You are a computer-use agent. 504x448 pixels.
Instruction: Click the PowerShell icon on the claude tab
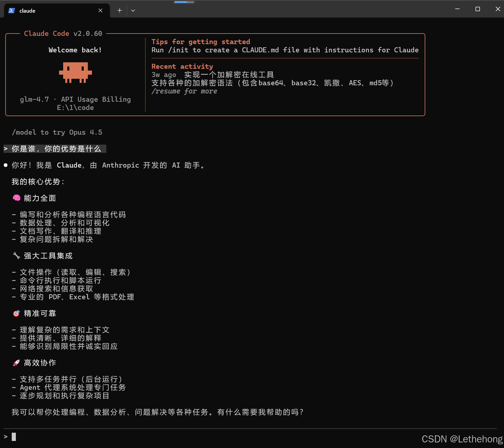(x=11, y=11)
